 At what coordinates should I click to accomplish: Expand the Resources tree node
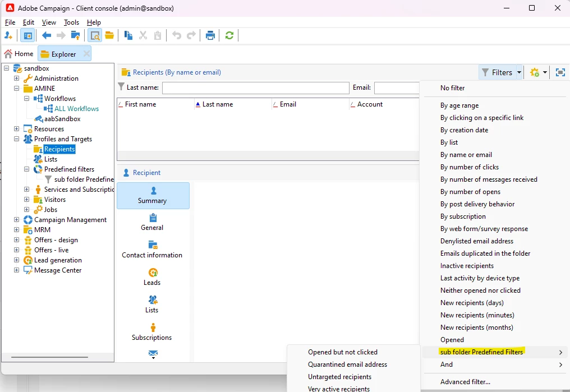pyautogui.click(x=16, y=128)
